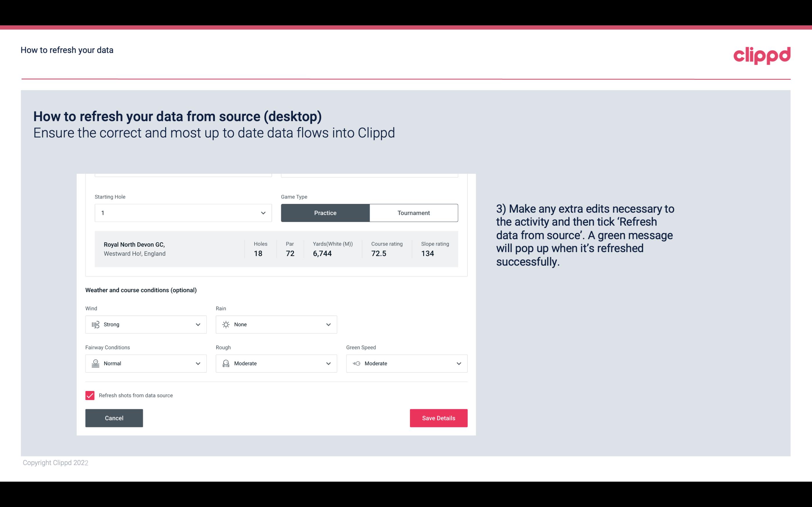Click the starting hole number input icon
Screen dimensions: 812x507
[x=262, y=213]
